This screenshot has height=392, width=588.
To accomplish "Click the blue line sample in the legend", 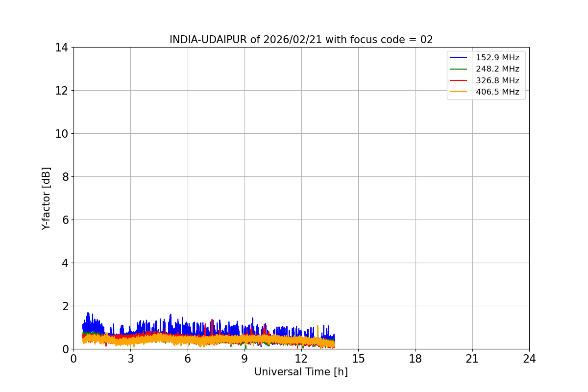I will tap(459, 58).
